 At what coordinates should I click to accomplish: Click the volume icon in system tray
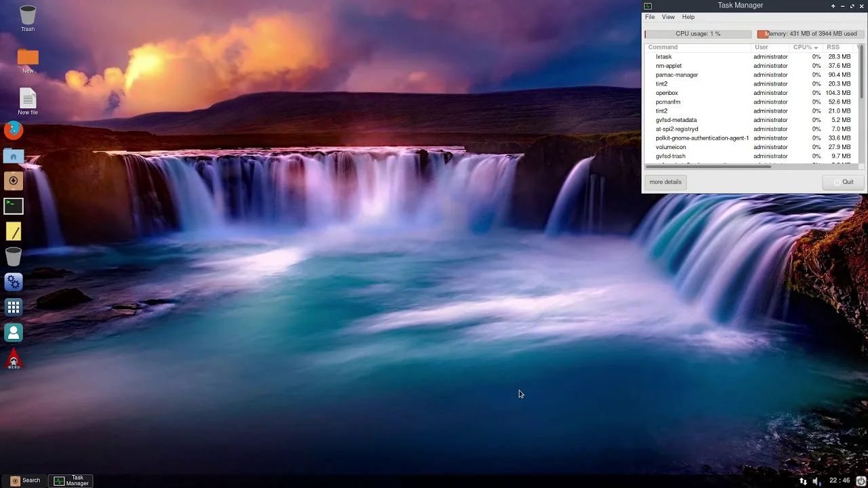(x=816, y=481)
